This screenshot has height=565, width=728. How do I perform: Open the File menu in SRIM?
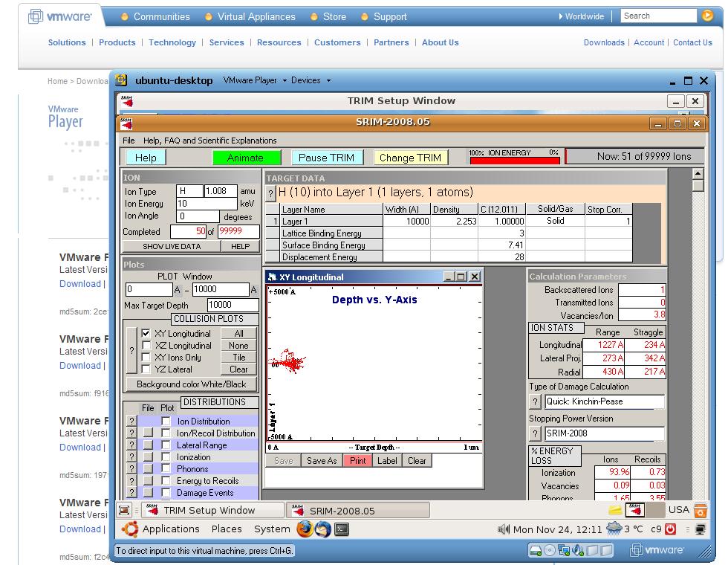point(129,141)
